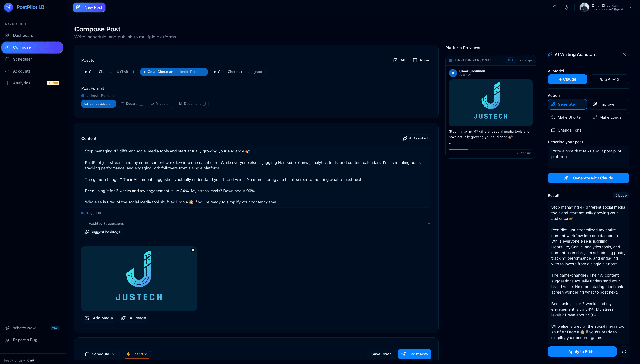Open the Schedule dropdown
Image resolution: width=640 pixels, height=364 pixels.
pyautogui.click(x=100, y=354)
